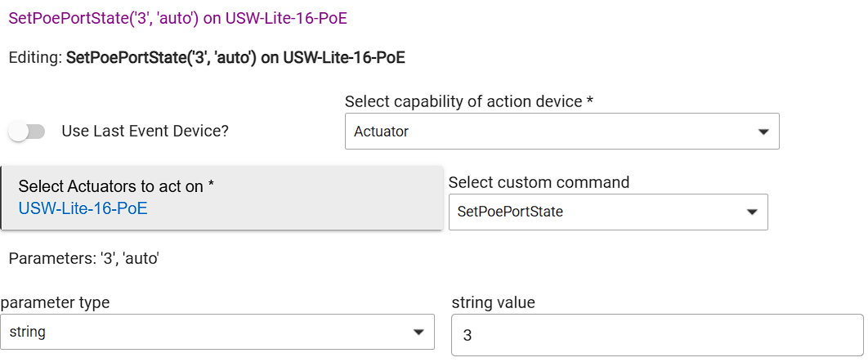This screenshot has height=362, width=868.
Task: Click the bold Editing action name text
Action: coord(235,58)
